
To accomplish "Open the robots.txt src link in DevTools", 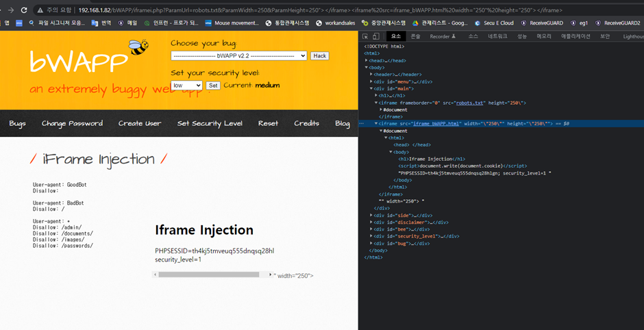I will point(469,103).
